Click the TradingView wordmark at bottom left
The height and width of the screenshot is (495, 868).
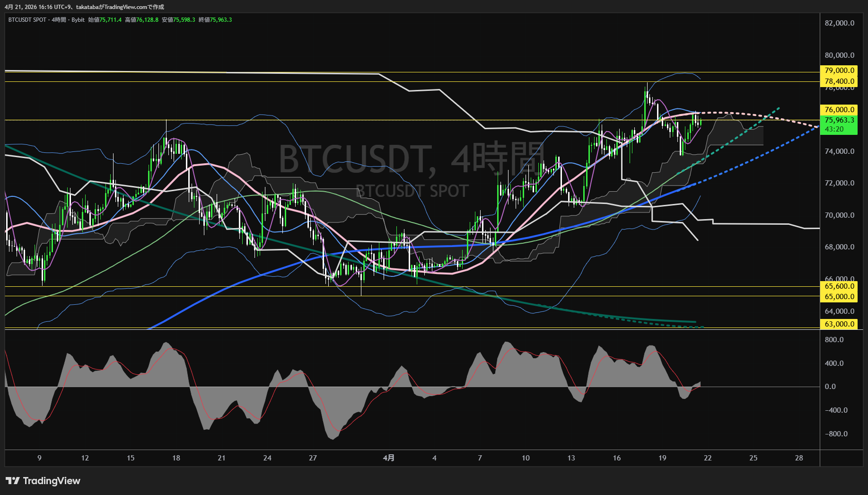[52, 481]
